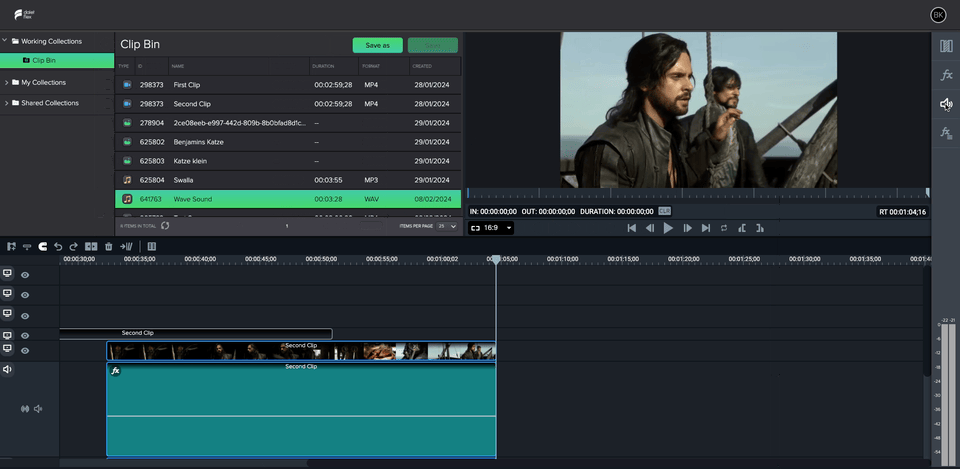Click the two-column layout icon in timeline toolbar
Viewport: 960px width, 469px height.
pyautogui.click(x=152, y=246)
